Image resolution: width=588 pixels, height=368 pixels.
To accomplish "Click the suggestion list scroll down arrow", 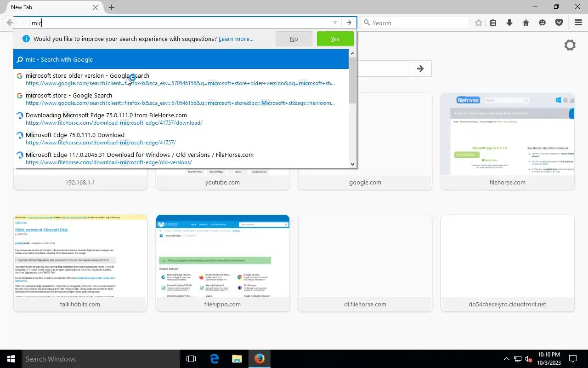I will (353, 164).
